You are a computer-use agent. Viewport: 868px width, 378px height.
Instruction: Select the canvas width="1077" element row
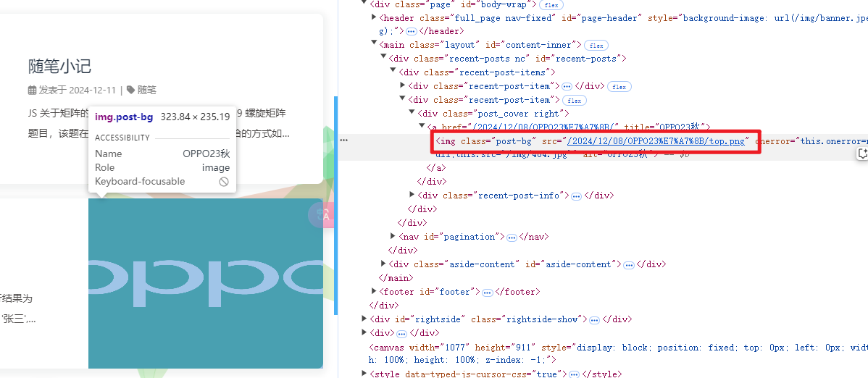coord(618,353)
